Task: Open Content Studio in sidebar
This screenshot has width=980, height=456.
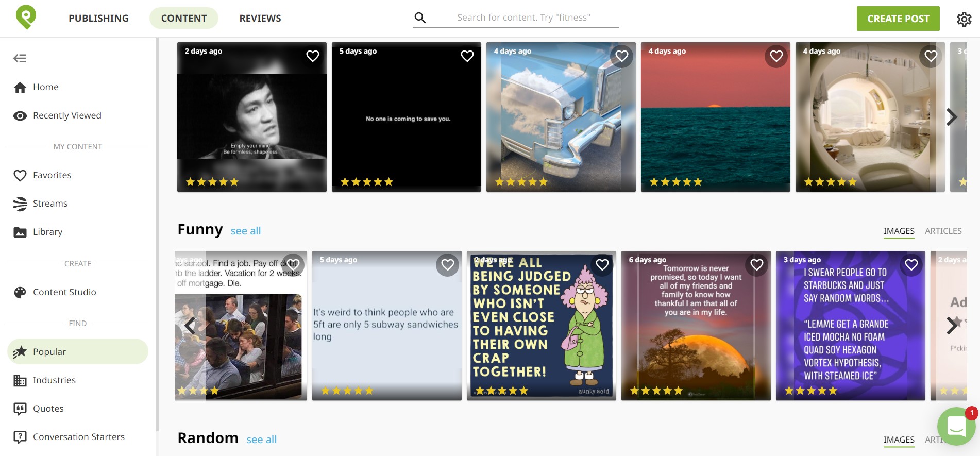Action: click(x=78, y=292)
